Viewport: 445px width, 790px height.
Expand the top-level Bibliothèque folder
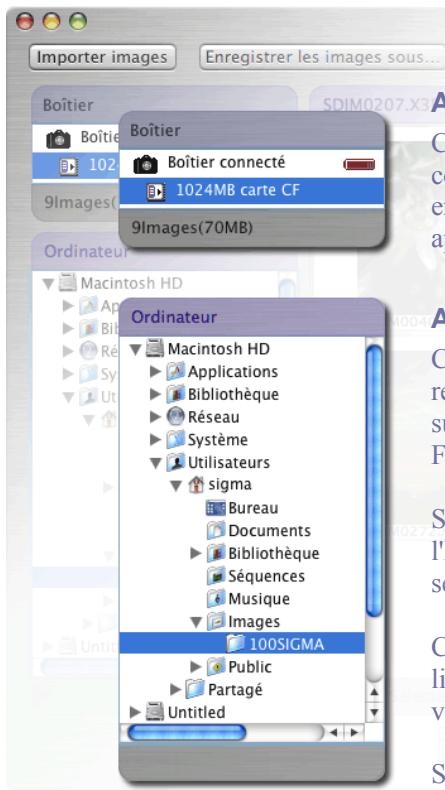pos(156,394)
